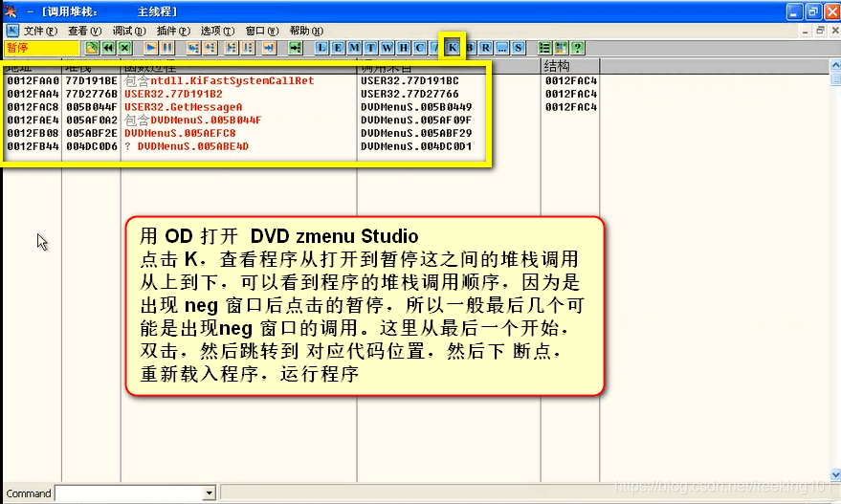Click the Step into toolbar icon
841x504 pixels.
193,48
